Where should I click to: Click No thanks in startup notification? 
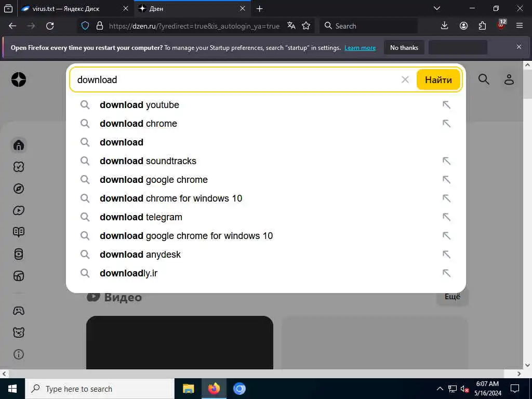click(x=404, y=47)
